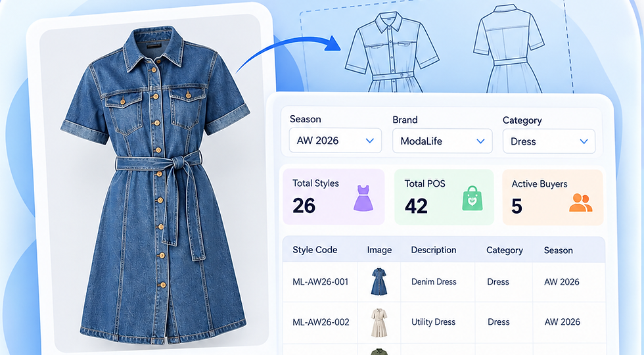Click the Image column header
The image size is (644, 355).
coord(379,250)
